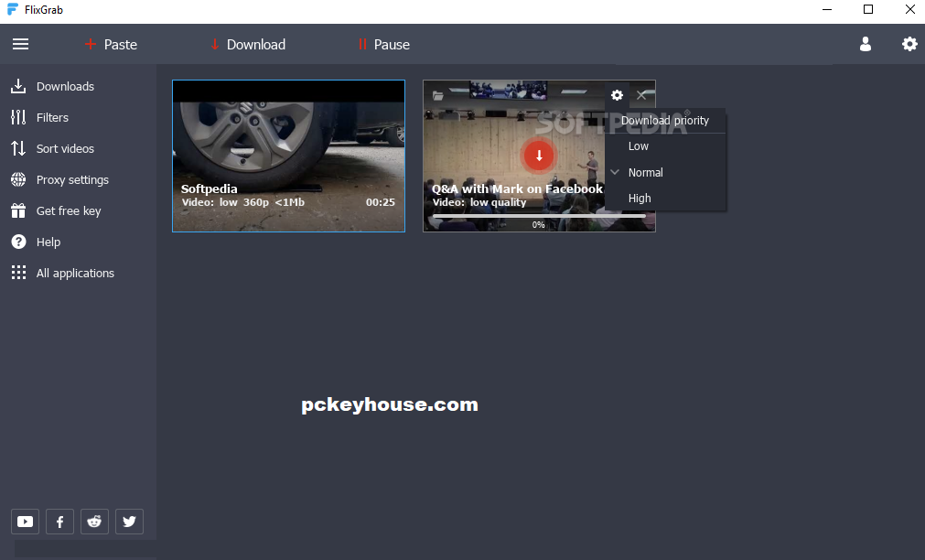
Task: Click the Pause button label
Action: 392,44
